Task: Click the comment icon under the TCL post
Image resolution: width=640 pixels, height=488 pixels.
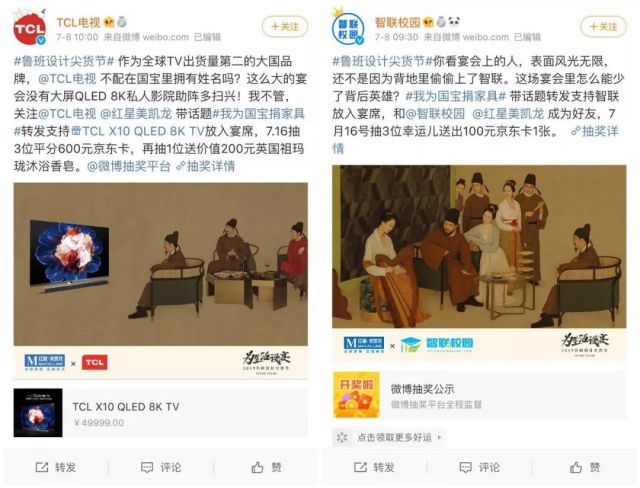Action: coord(147,467)
